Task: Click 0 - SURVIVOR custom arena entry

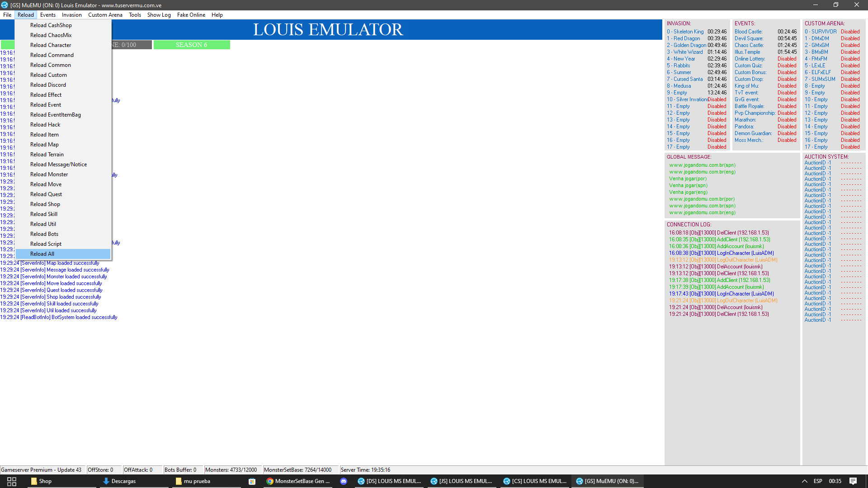Action: [x=832, y=32]
